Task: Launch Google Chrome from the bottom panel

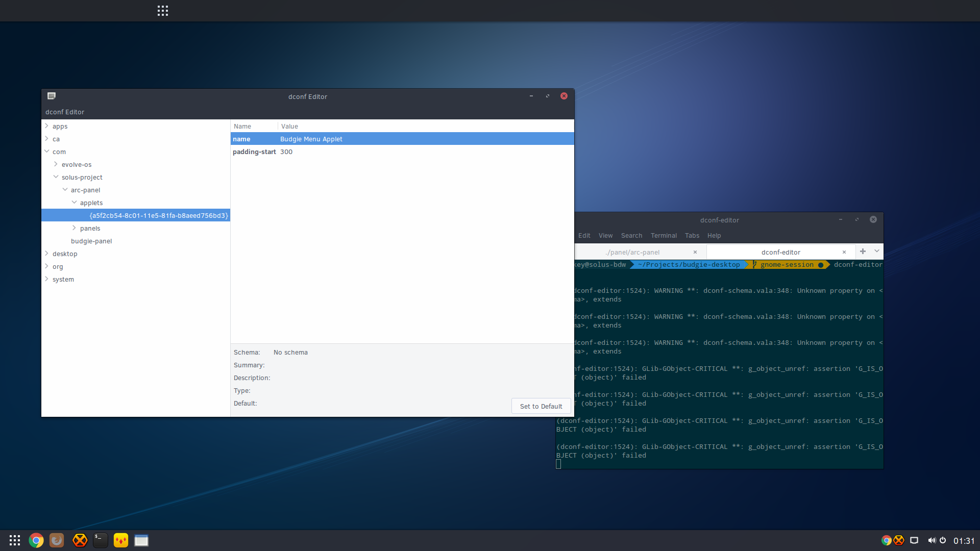Action: [x=36, y=540]
